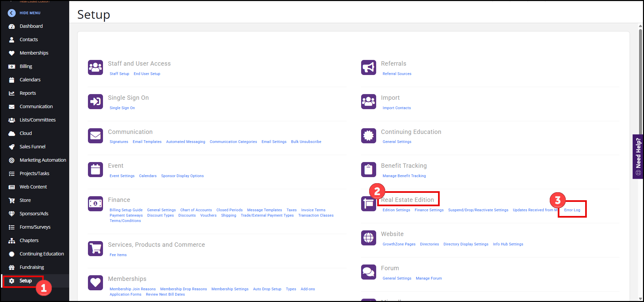This screenshot has height=302, width=644.
Task: Click the Website globe icon
Action: click(x=368, y=238)
